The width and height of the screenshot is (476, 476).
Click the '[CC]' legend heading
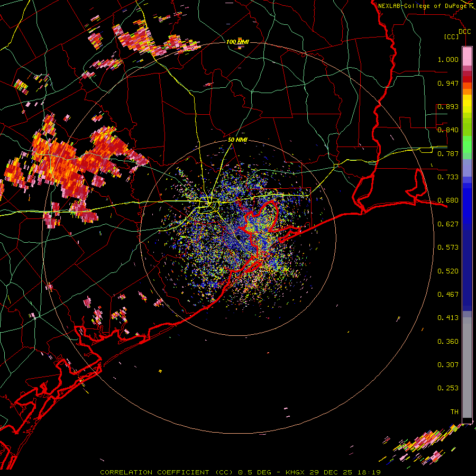click(x=451, y=36)
